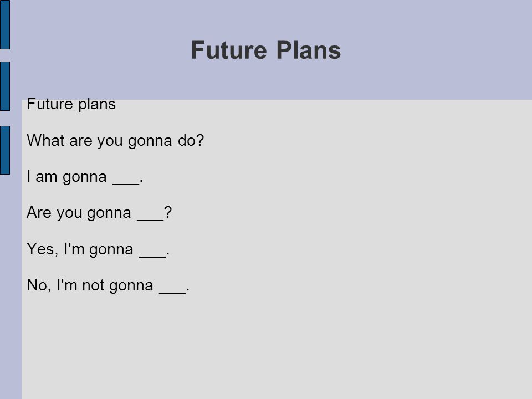Click the sentence "What are you gonna do?"
The width and height of the screenshot is (532, 399).
click(115, 140)
